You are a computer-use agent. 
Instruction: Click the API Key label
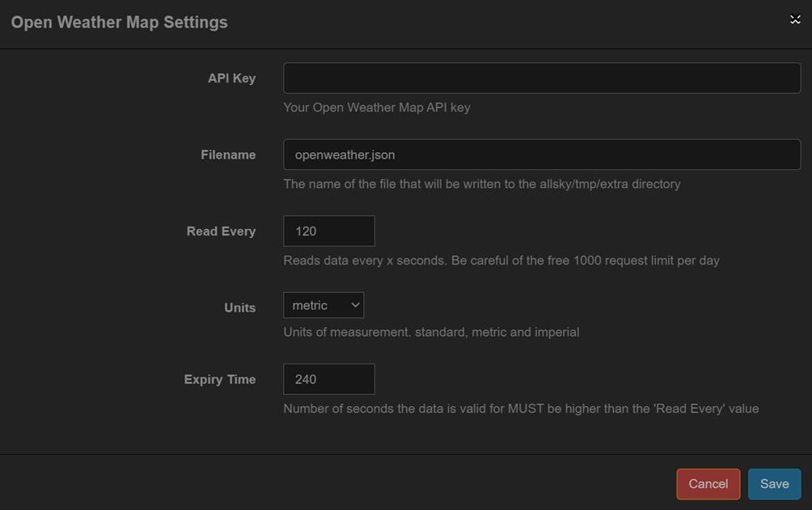(232, 79)
